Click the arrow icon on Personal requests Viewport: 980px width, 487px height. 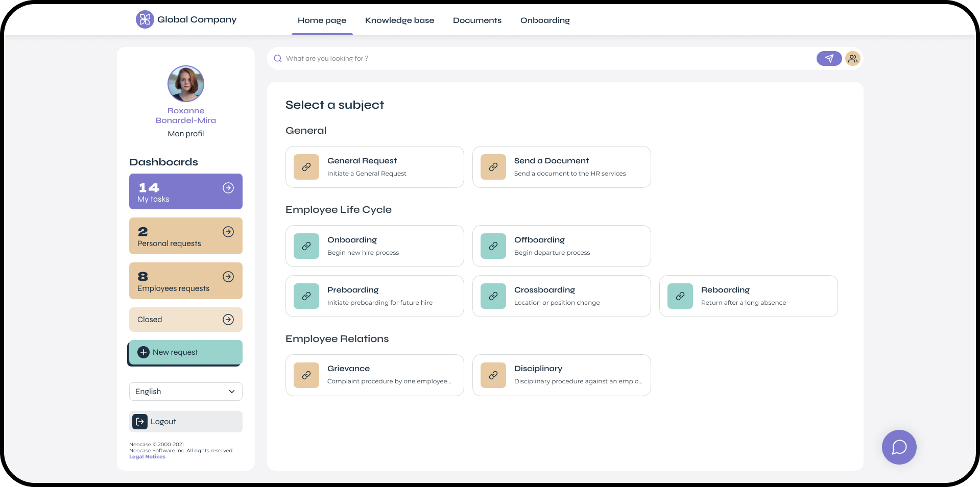pyautogui.click(x=228, y=232)
